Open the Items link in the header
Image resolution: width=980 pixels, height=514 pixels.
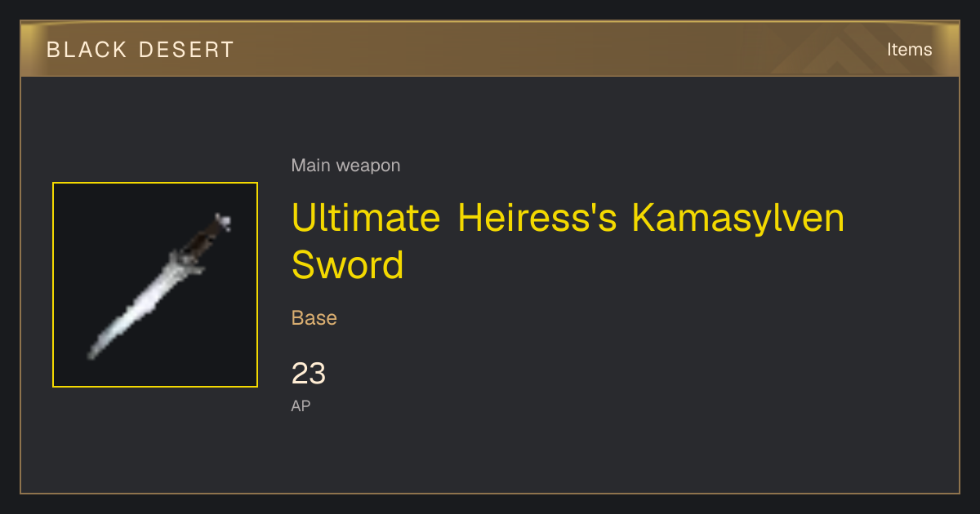909,50
